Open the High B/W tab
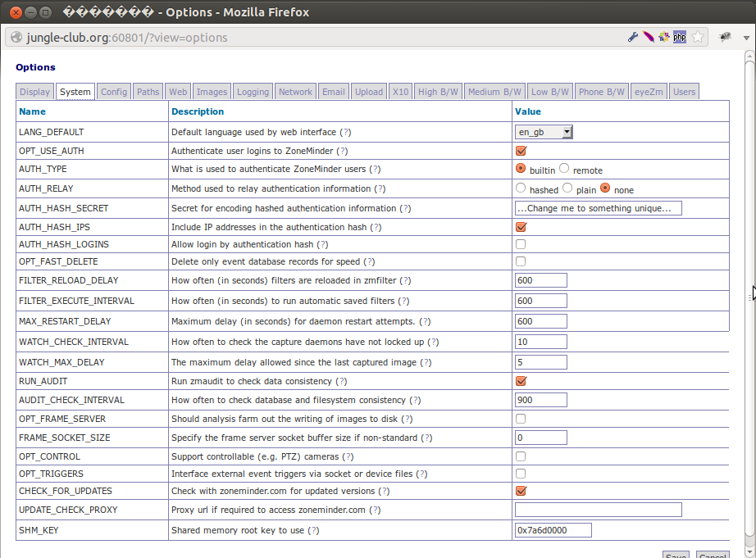The image size is (756, 558). [x=439, y=92]
